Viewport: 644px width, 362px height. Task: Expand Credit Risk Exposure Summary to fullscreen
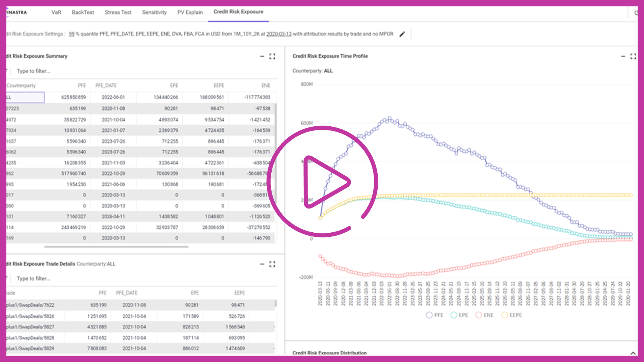pos(272,56)
